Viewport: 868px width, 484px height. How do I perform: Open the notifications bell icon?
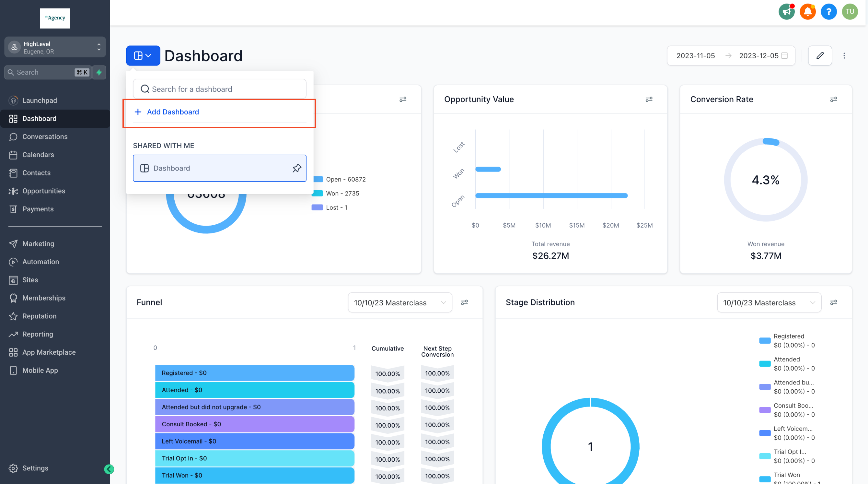807,12
